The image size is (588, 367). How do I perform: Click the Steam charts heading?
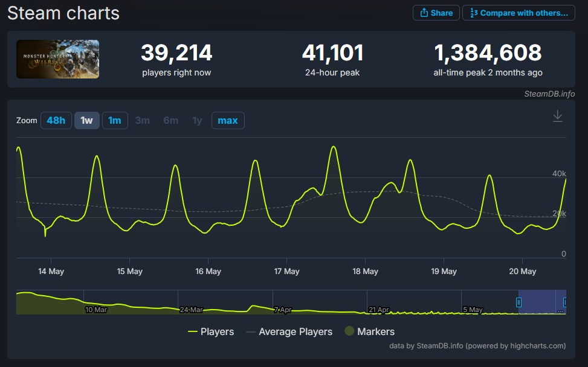(63, 13)
